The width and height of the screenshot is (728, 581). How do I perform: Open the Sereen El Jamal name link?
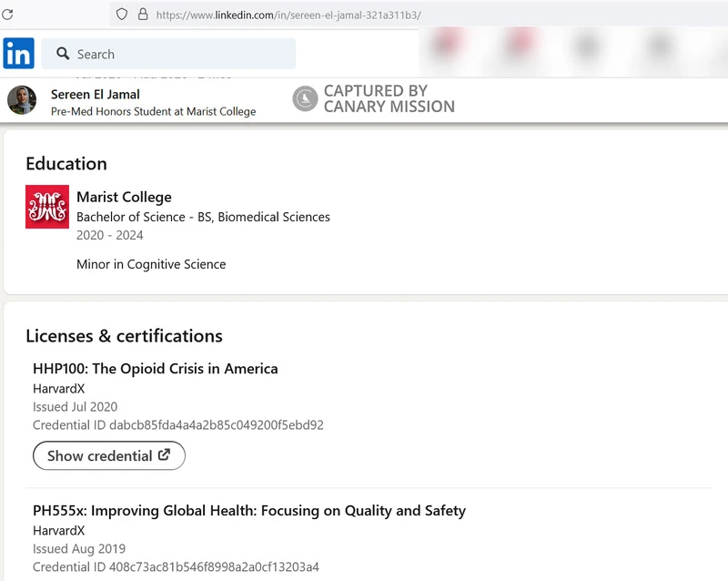(95, 94)
